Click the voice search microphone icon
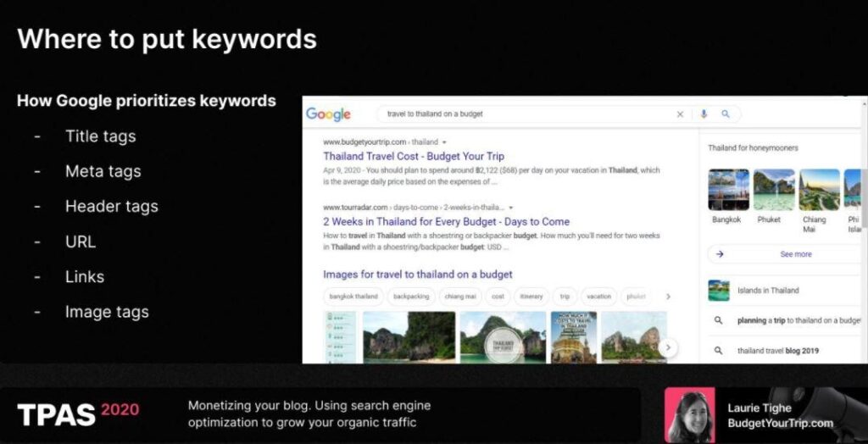This screenshot has height=444, width=868. 704,114
